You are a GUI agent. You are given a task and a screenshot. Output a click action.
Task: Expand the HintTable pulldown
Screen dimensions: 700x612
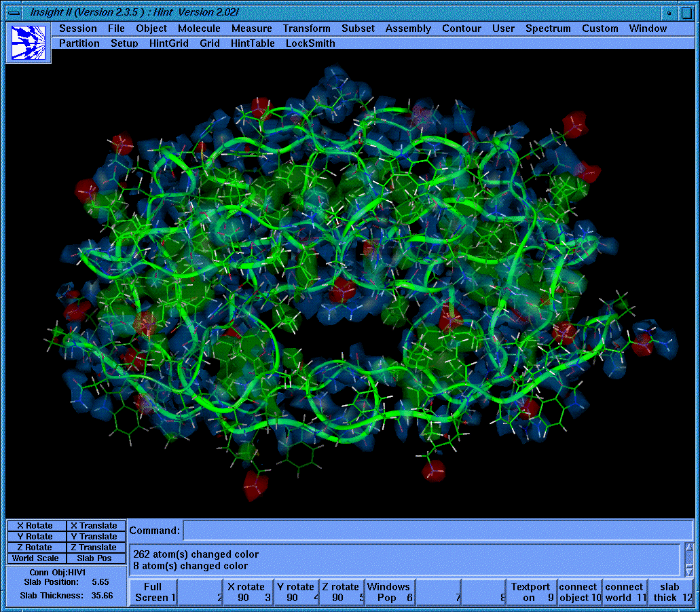253,43
